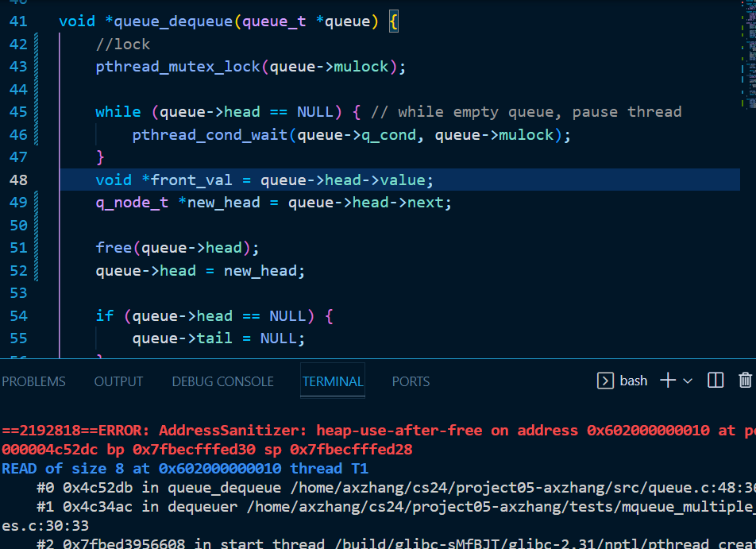Create a new terminal with the plus icon
Image resolution: width=756 pixels, height=549 pixels.
coord(667,381)
